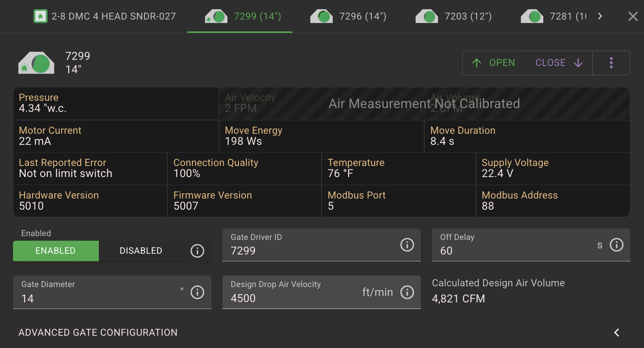Click the Connection Quality 100% cell
Image resolution: width=644 pixels, height=348 pixels.
point(244,169)
